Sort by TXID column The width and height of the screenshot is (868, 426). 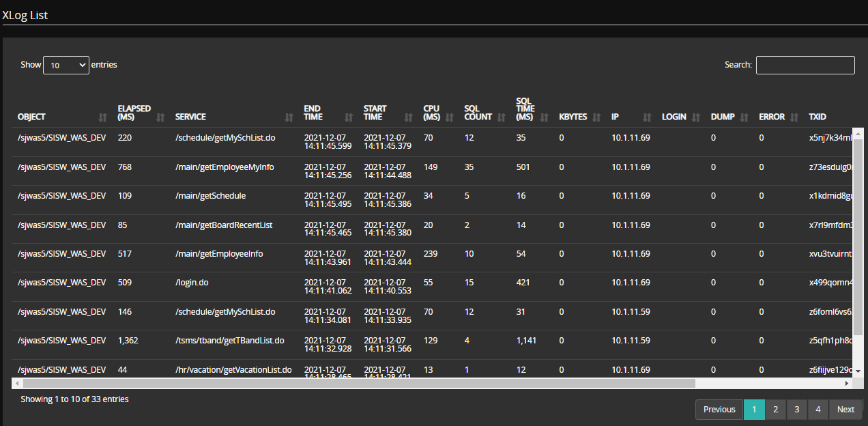[817, 117]
